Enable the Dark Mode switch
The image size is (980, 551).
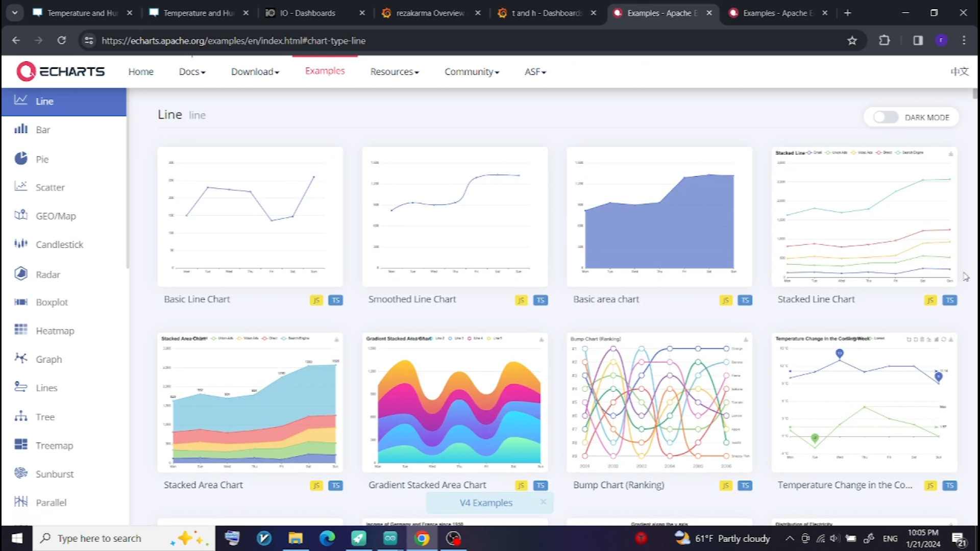[886, 117]
